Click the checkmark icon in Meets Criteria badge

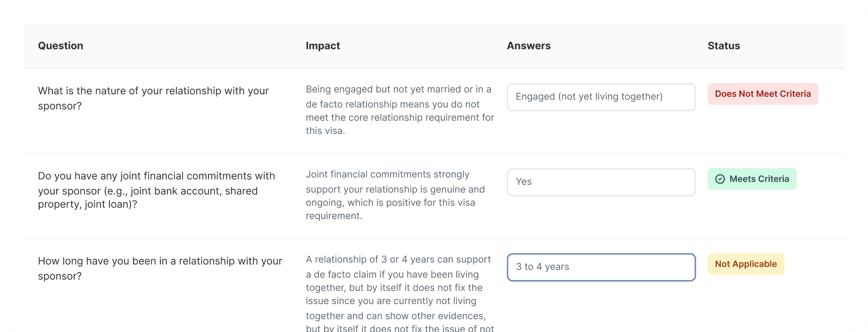pos(720,179)
